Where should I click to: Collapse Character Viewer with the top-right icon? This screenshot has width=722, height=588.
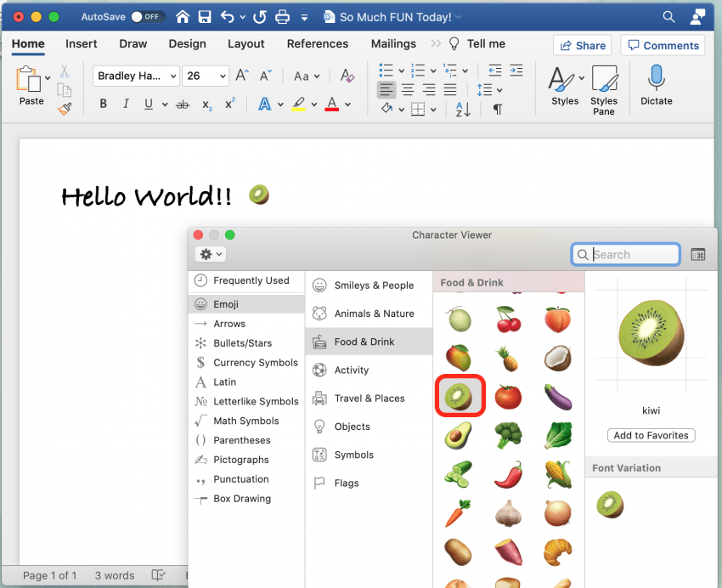(x=698, y=255)
